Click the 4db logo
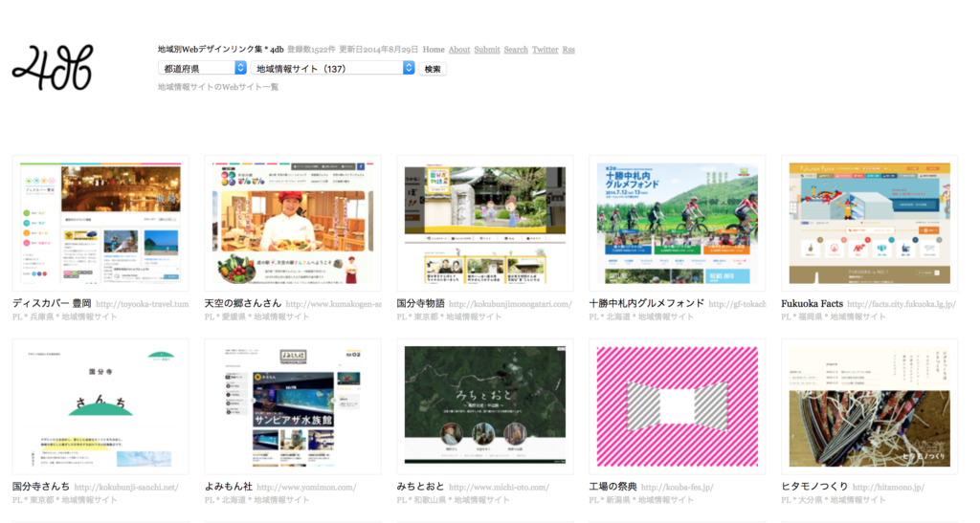Viewport: 980px width, 523px height. [x=53, y=67]
